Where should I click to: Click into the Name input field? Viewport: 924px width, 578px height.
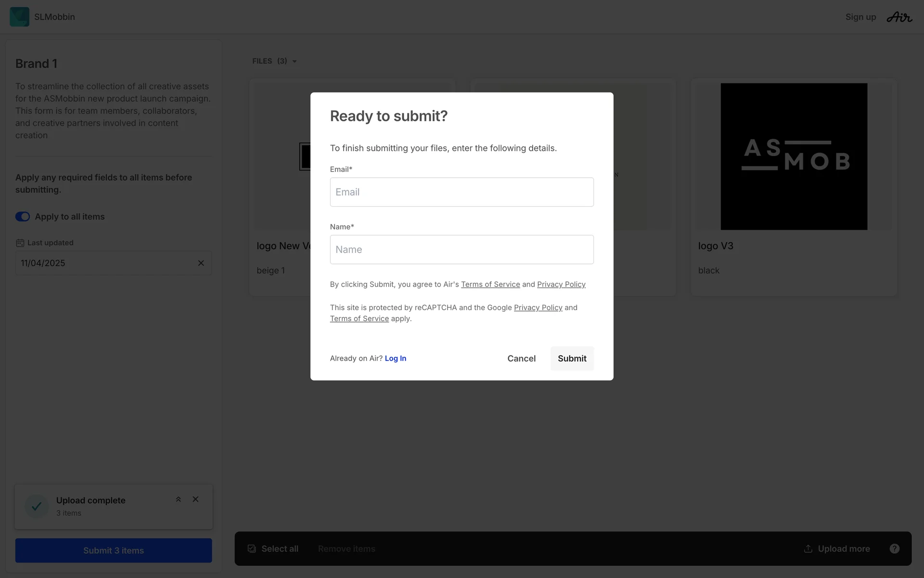462,250
